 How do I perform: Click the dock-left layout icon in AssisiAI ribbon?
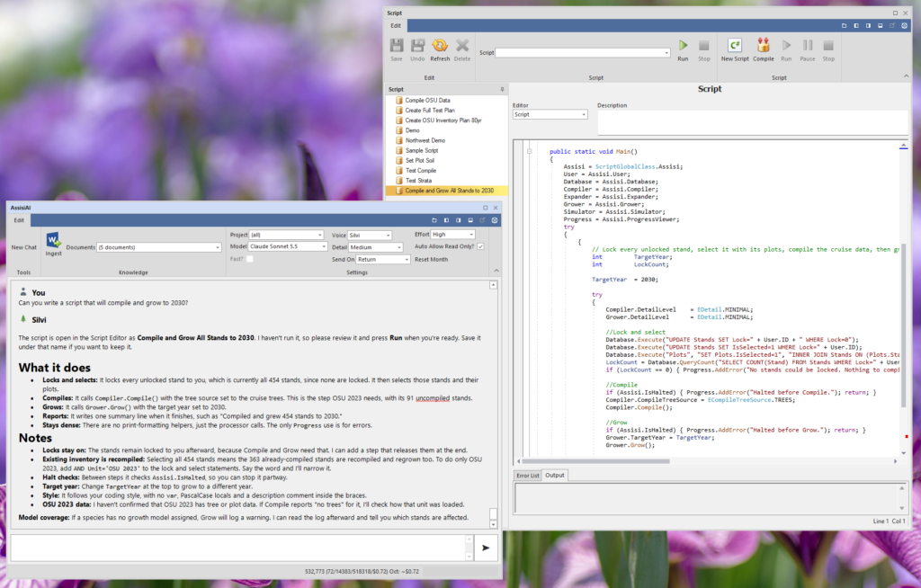tap(446, 220)
